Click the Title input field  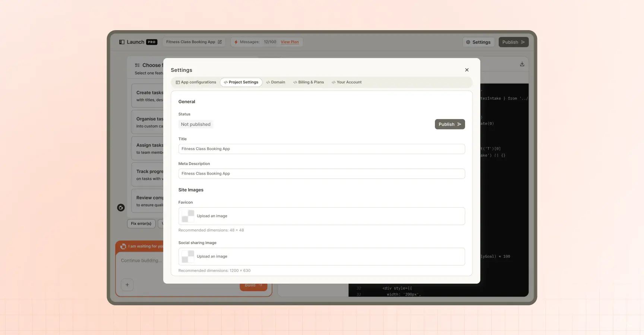(x=322, y=149)
